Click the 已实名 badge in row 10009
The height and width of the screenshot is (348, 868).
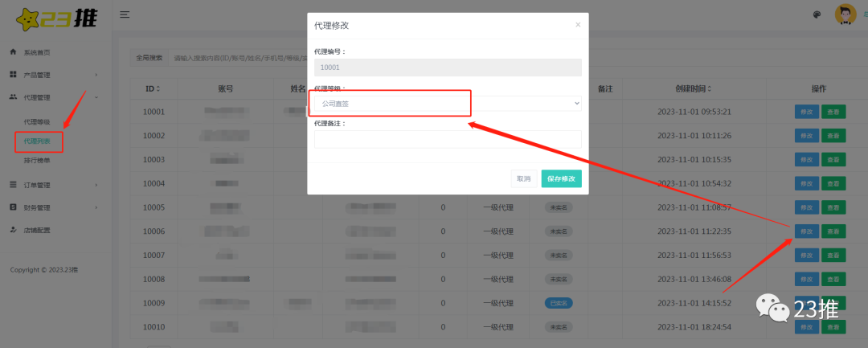coord(558,303)
